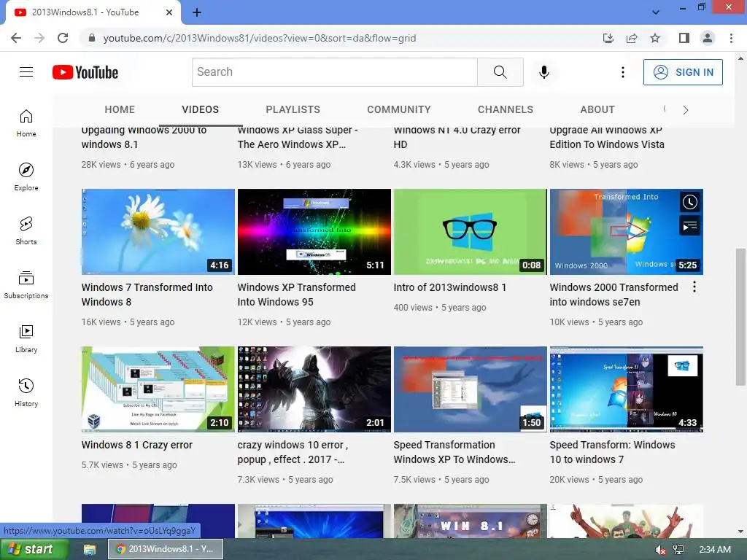Click the rainbow thumbnail with 5:11 duration
This screenshot has height=560, width=747.
(314, 232)
